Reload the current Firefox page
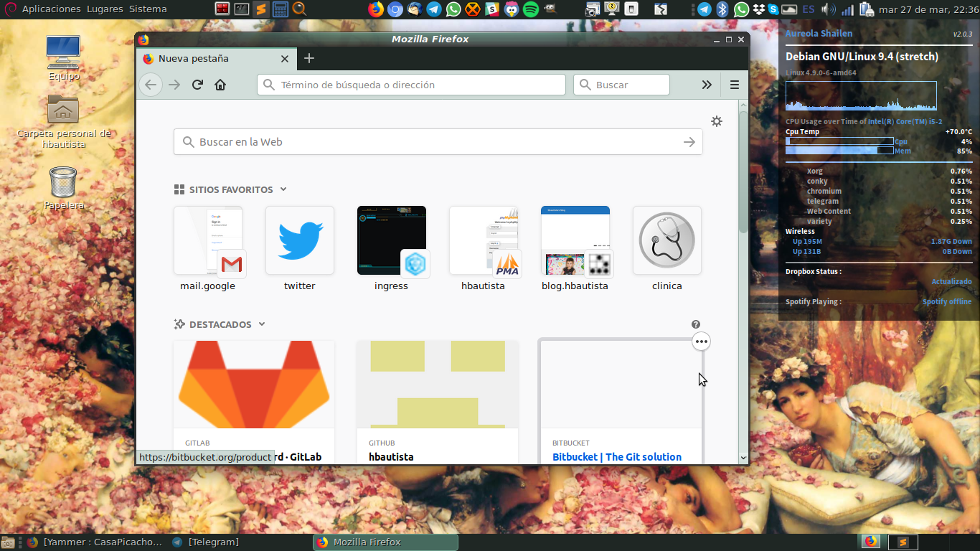980x551 pixels. point(197,85)
